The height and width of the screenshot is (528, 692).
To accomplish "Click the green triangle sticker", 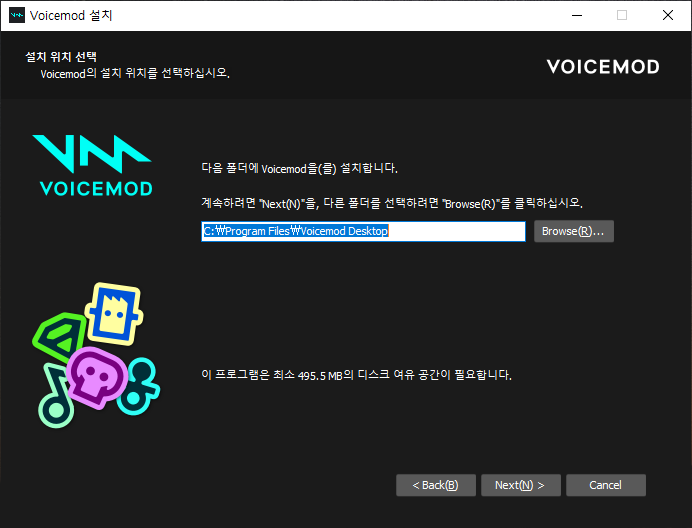I will tap(59, 336).
